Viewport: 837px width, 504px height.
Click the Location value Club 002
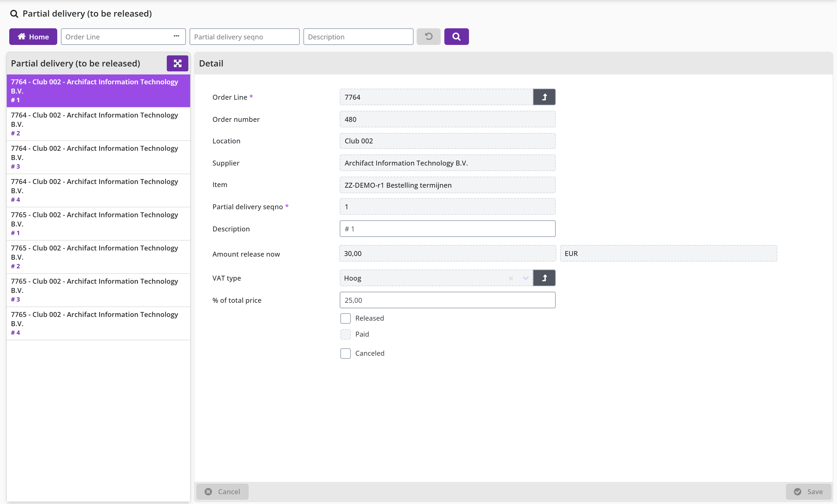tap(447, 141)
